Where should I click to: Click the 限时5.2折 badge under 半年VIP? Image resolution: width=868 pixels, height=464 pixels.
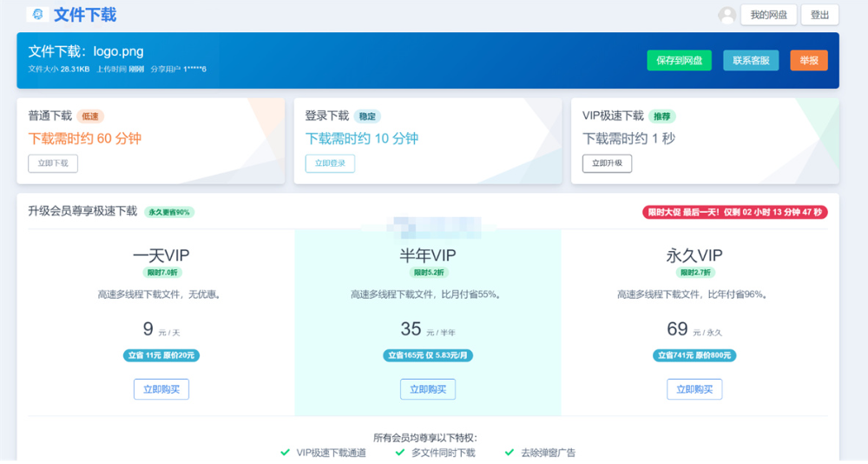click(x=429, y=272)
